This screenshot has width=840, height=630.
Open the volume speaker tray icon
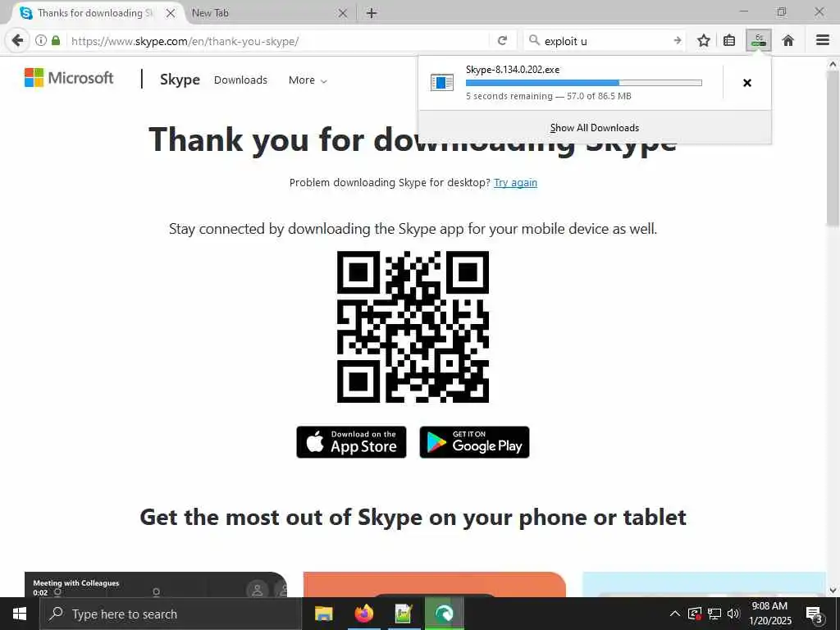coord(733,614)
